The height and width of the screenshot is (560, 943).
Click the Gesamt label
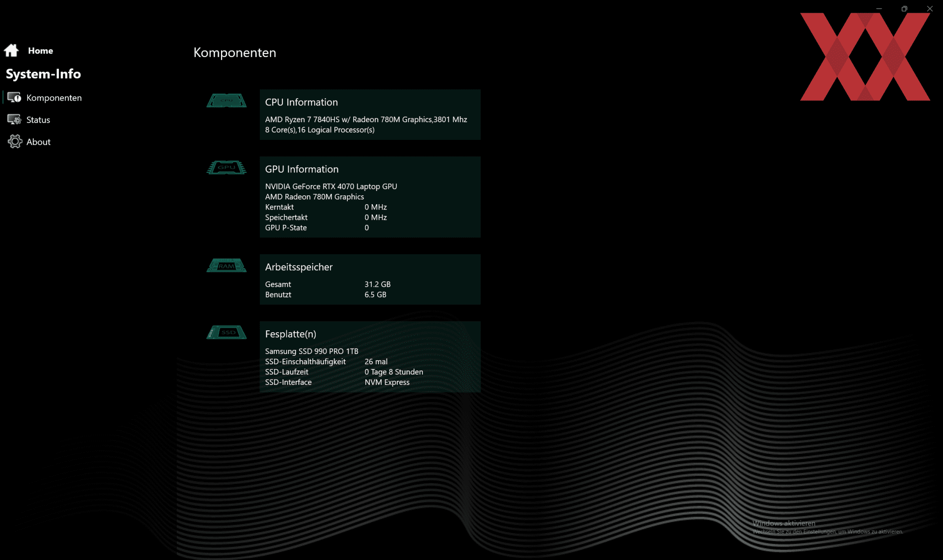click(x=278, y=284)
